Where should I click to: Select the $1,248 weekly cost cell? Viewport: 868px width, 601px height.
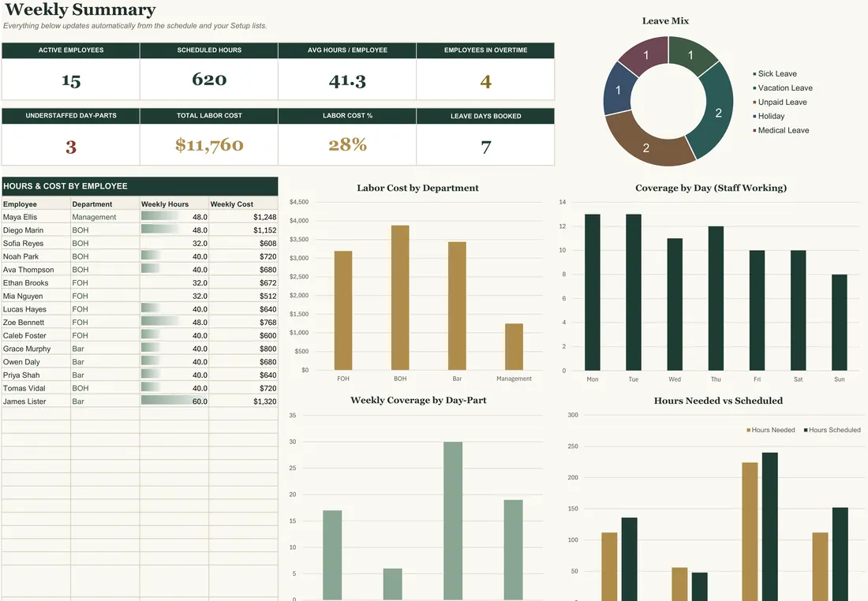click(x=244, y=217)
